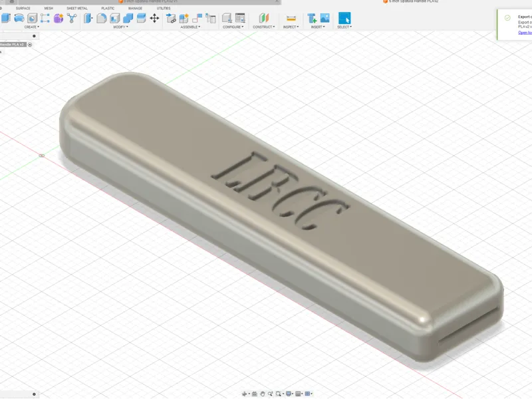Open the Grid and Snaps icon
Screen dimensions: 532x399
[x=298, y=394]
